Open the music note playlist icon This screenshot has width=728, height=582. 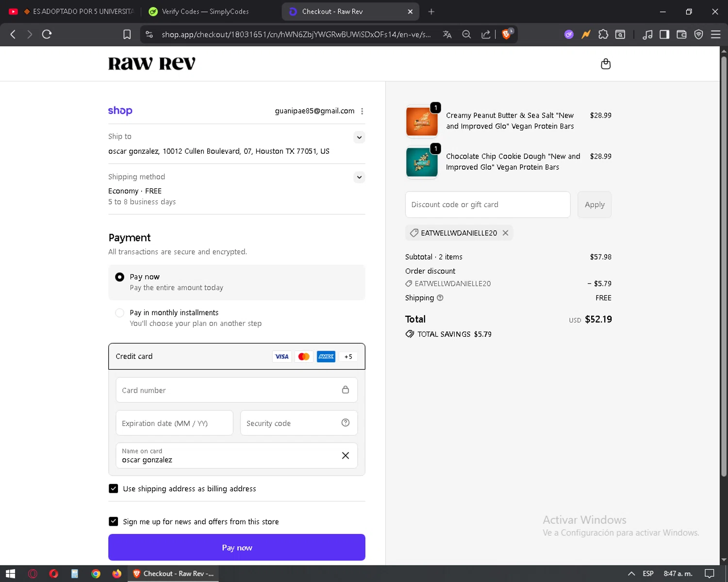pos(647,34)
